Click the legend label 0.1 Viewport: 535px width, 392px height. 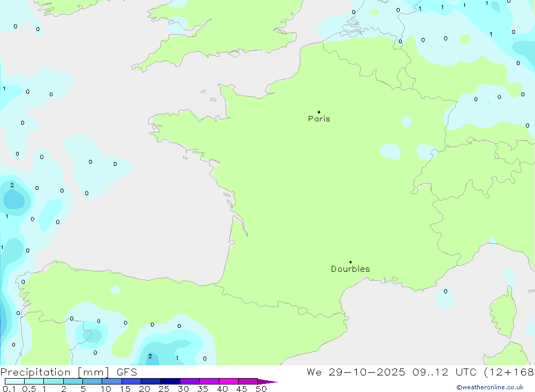click(x=9, y=389)
